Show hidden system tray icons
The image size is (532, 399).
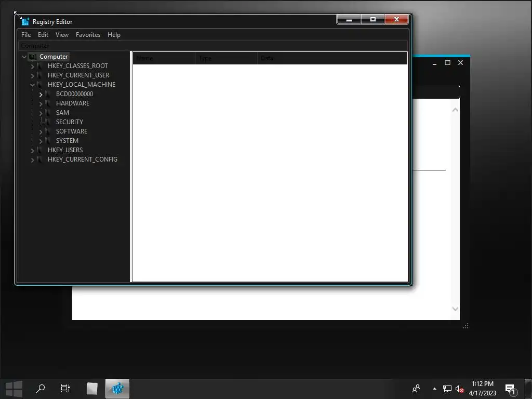pos(435,389)
